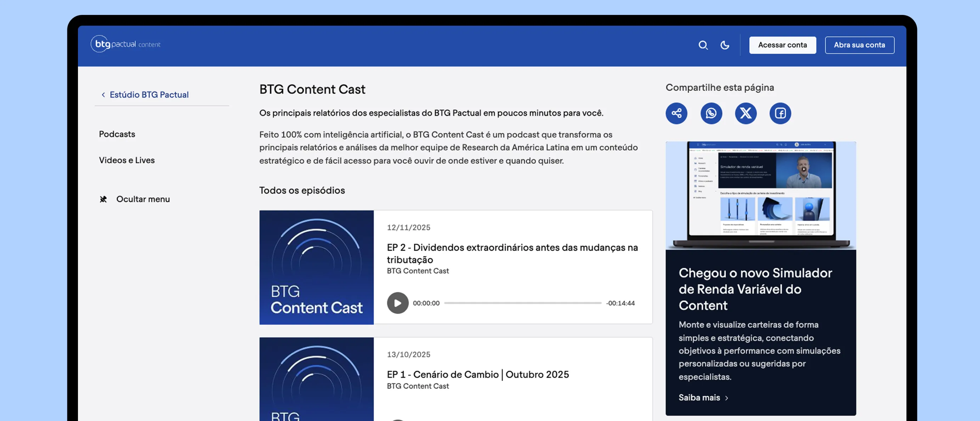The image size is (980, 421).
Task: Toggle dark mode moon icon
Action: point(725,45)
